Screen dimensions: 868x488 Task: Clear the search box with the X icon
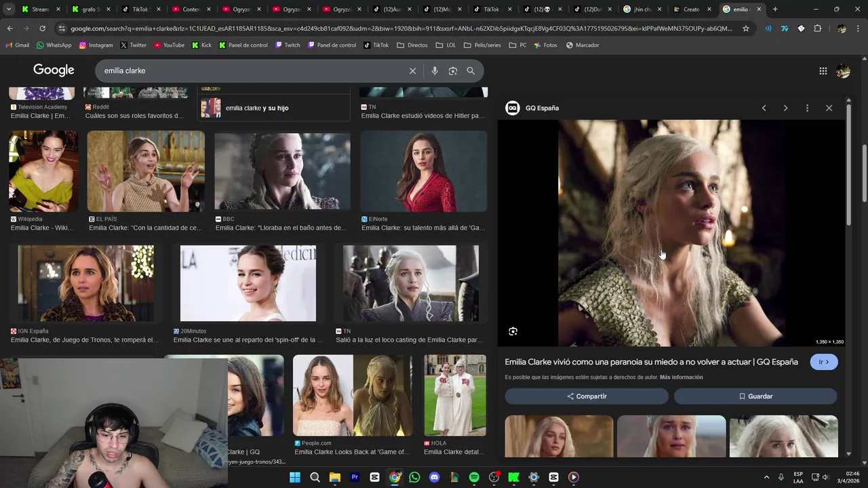(x=412, y=70)
